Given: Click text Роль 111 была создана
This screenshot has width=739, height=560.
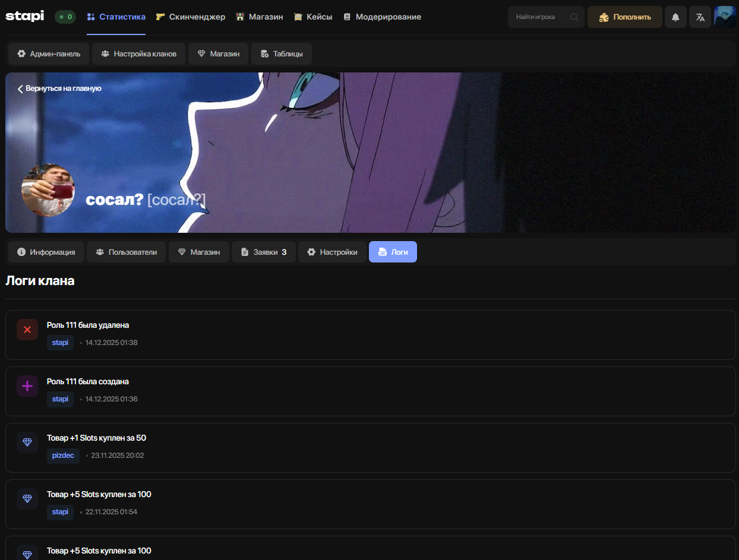Looking at the screenshot, I should pos(88,381).
